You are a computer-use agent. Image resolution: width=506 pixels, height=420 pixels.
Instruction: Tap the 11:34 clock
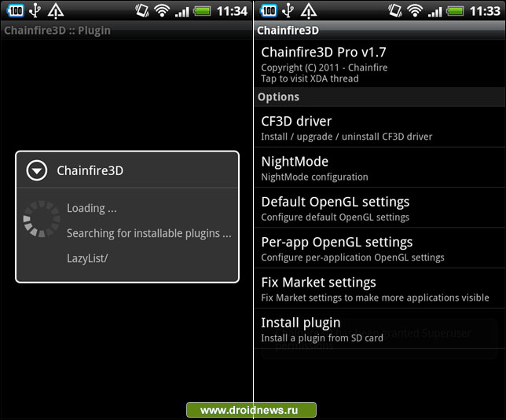coord(232,11)
